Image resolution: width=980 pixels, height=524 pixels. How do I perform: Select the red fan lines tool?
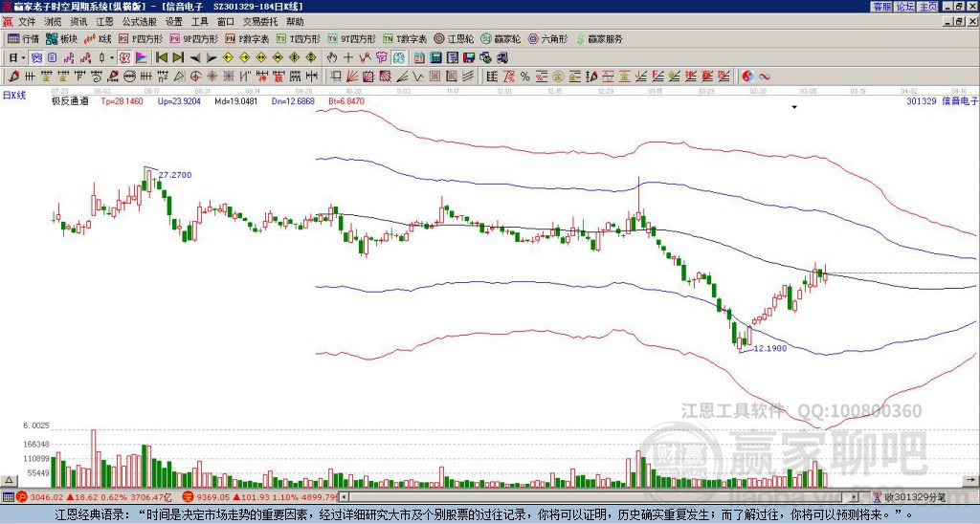click(352, 76)
